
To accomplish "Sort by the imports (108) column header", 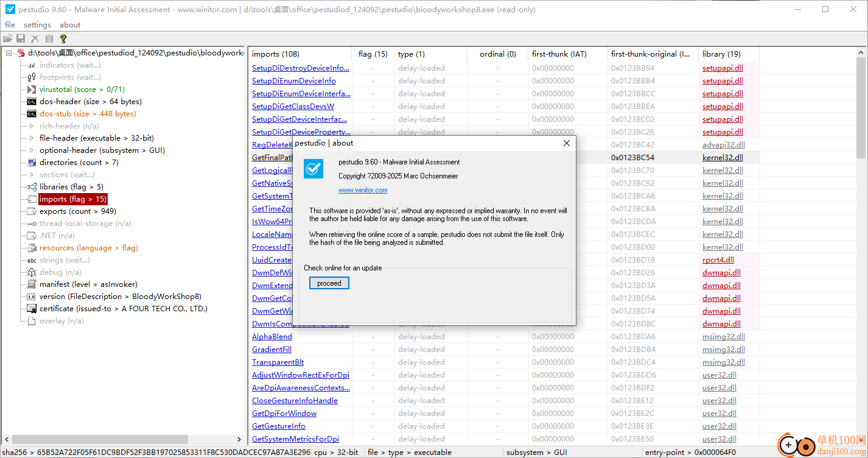I will (300, 54).
